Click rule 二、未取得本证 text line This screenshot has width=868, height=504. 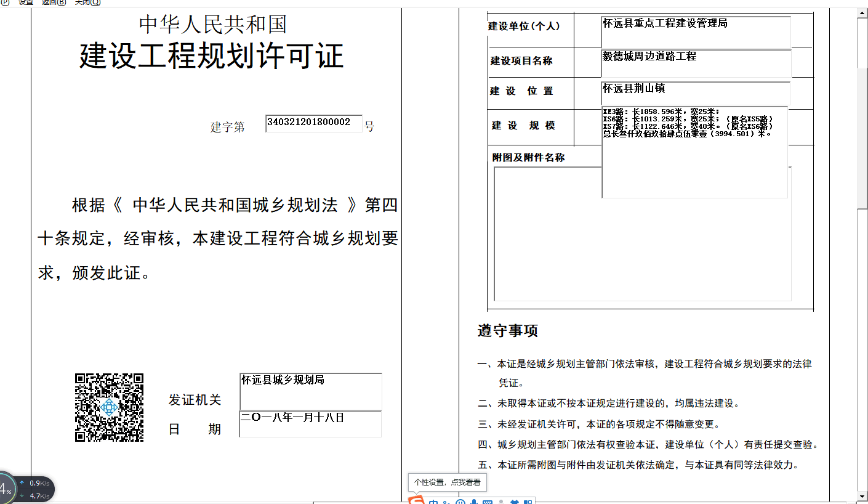coord(608,404)
